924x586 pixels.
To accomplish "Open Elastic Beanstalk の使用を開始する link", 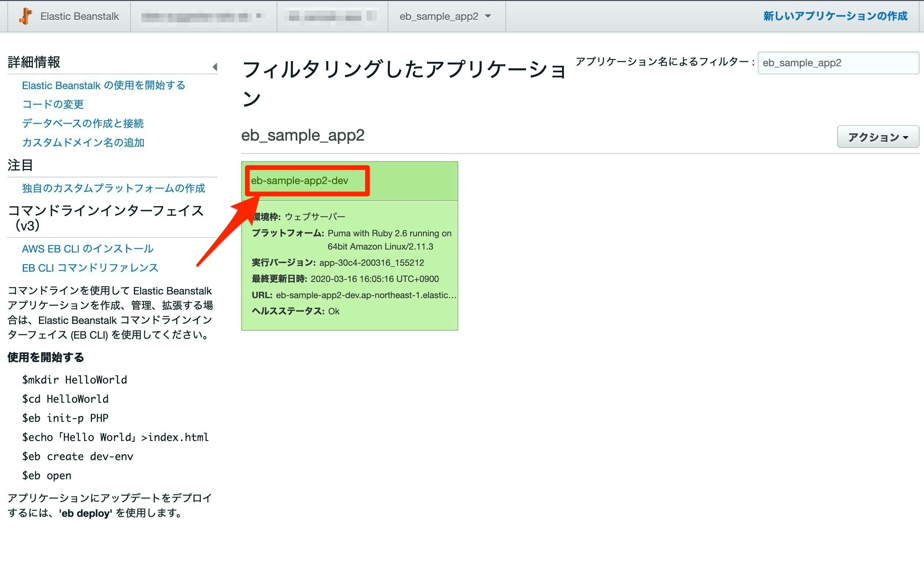I will point(103,85).
